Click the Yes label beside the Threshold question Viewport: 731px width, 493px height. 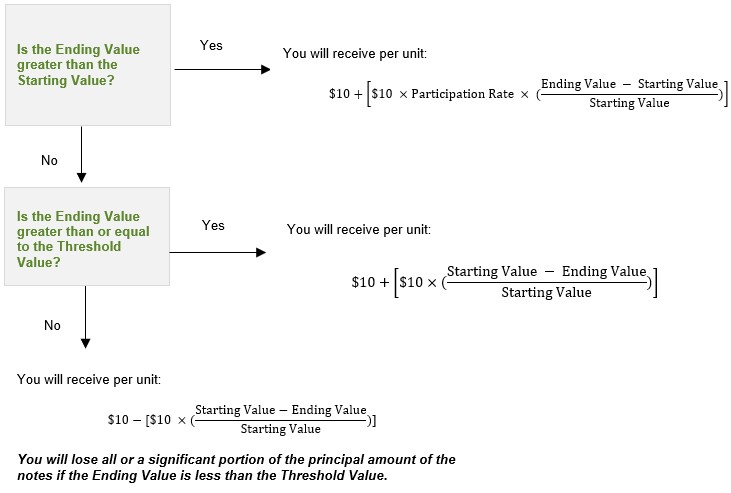click(213, 225)
